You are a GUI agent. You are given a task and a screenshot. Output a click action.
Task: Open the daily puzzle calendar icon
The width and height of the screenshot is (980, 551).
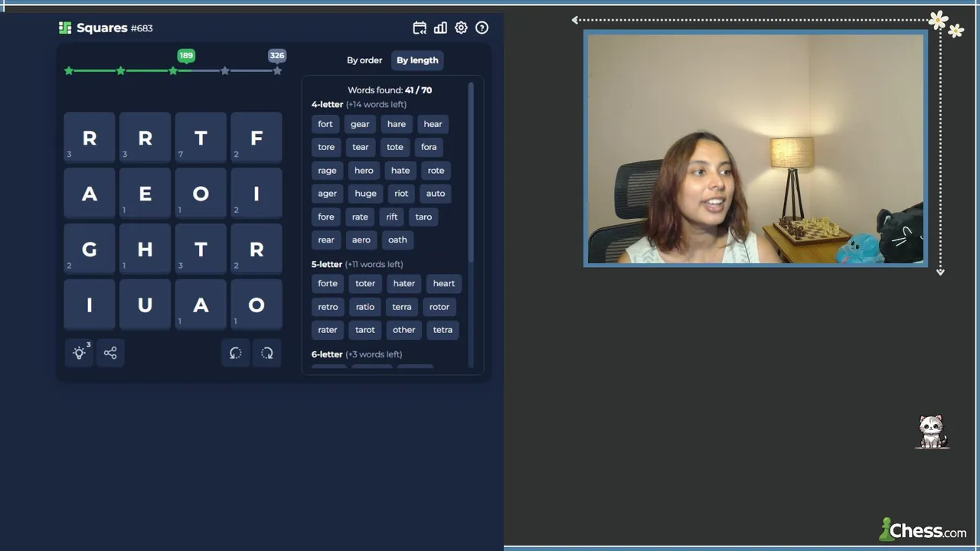420,28
